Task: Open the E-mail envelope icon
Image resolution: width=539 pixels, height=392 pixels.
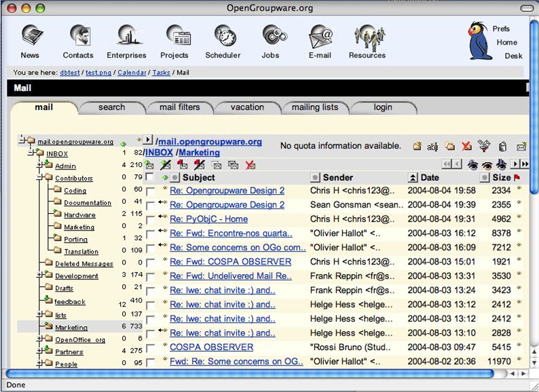Action: pyautogui.click(x=320, y=37)
